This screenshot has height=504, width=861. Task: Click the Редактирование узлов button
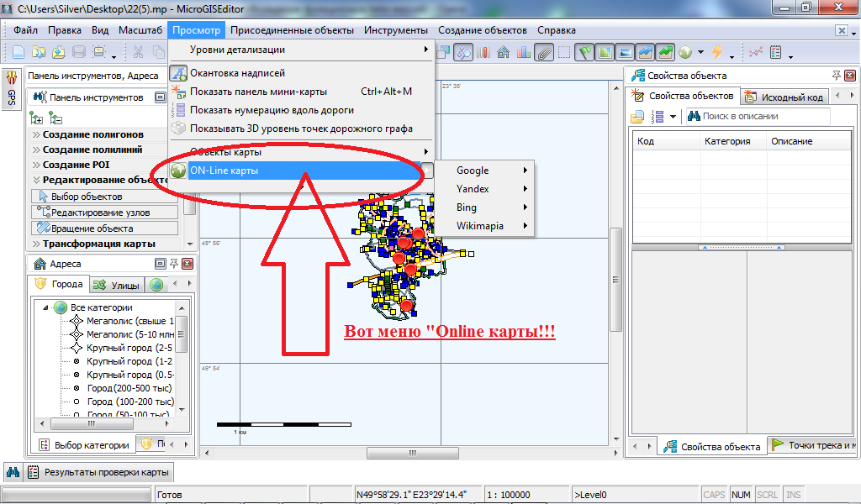(x=104, y=213)
